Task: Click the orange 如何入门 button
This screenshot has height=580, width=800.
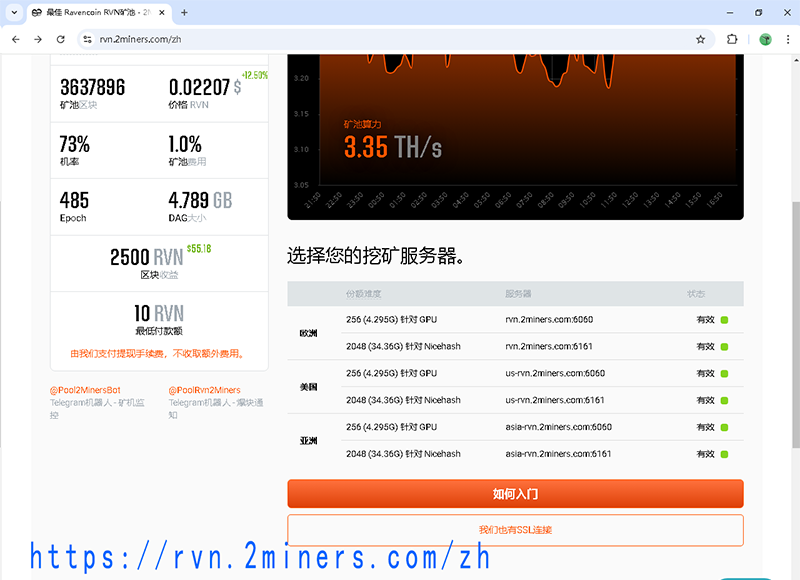Action: [x=515, y=494]
